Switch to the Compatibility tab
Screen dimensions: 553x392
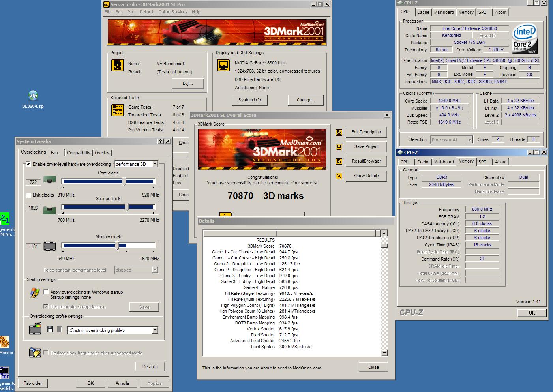(x=79, y=153)
